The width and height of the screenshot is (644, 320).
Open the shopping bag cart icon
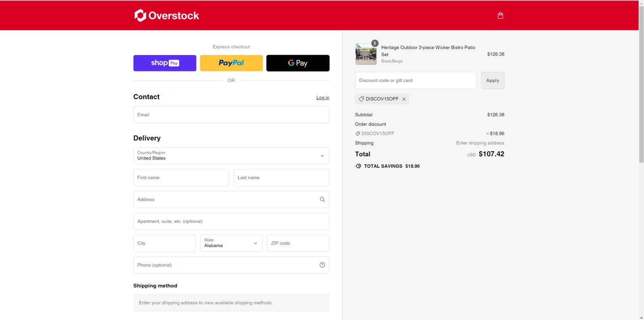click(500, 15)
